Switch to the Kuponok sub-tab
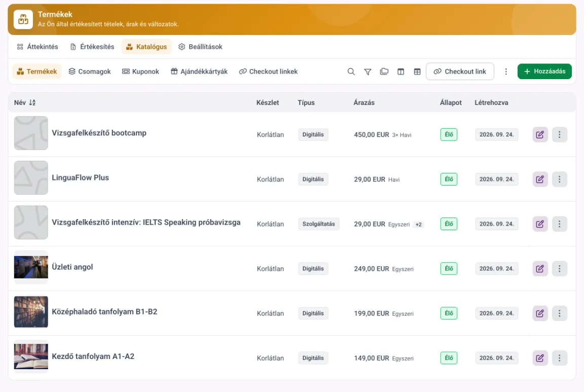The height and width of the screenshot is (392, 584). tap(140, 72)
